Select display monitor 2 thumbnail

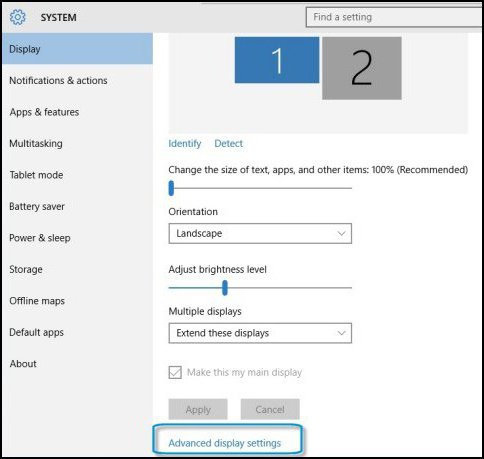(x=362, y=68)
